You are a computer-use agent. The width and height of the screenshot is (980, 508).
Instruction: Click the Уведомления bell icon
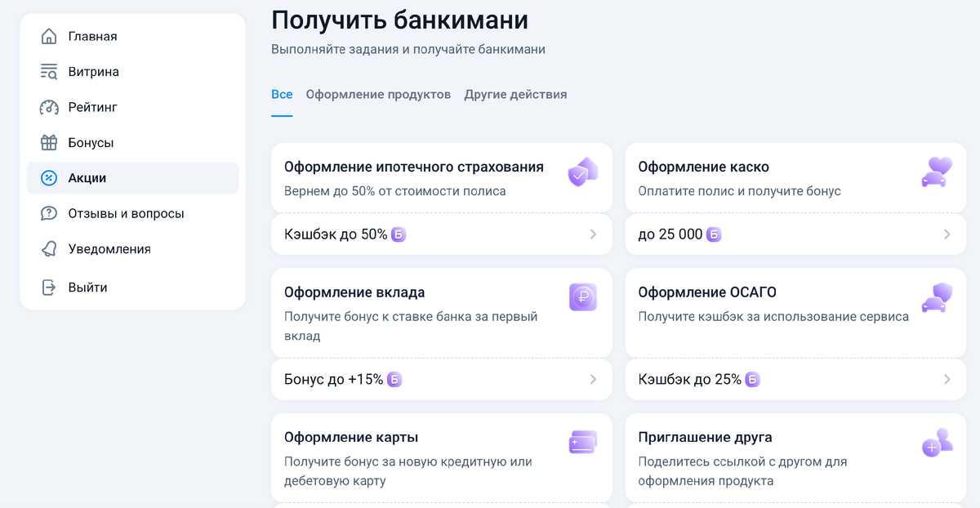click(47, 249)
